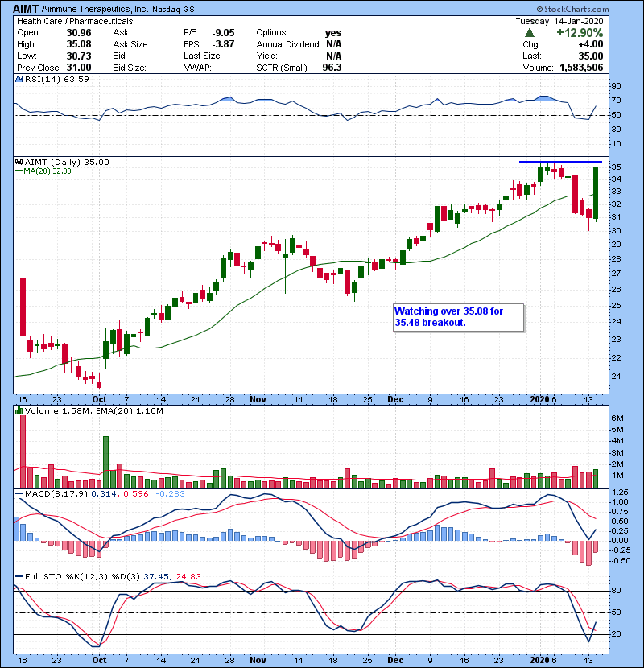This screenshot has height=668, width=644.
Task: Click the EPS value -3.87
Action: pos(223,44)
